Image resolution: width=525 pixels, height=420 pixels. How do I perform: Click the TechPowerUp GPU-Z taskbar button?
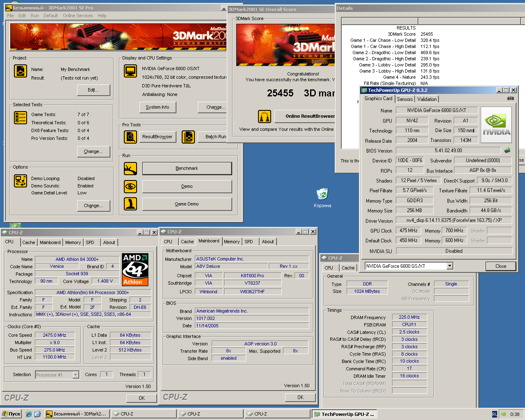(x=344, y=414)
